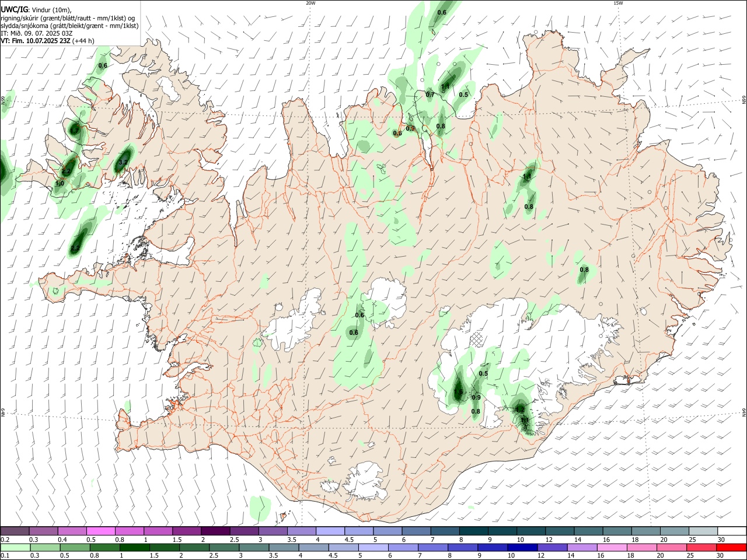This screenshot has height=560, width=747.
Task: Pick the upper legend swatch between 1 and 1.5
Action: [x=158, y=531]
